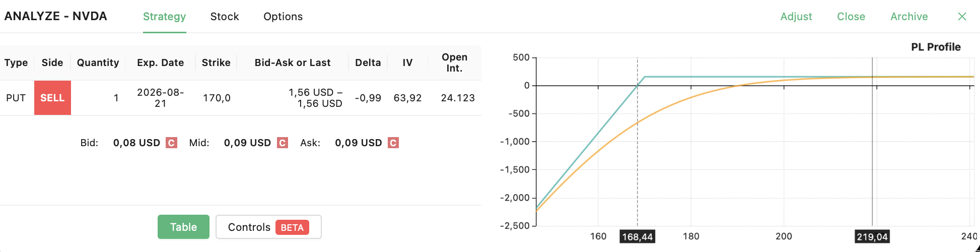Click the 170,0 strike value

(x=217, y=98)
